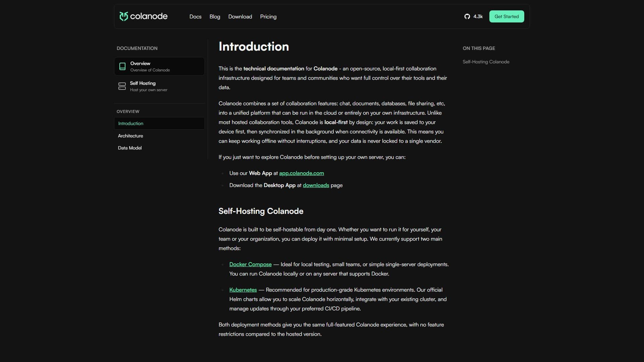Click the ON THIS PAGE label

click(479, 48)
